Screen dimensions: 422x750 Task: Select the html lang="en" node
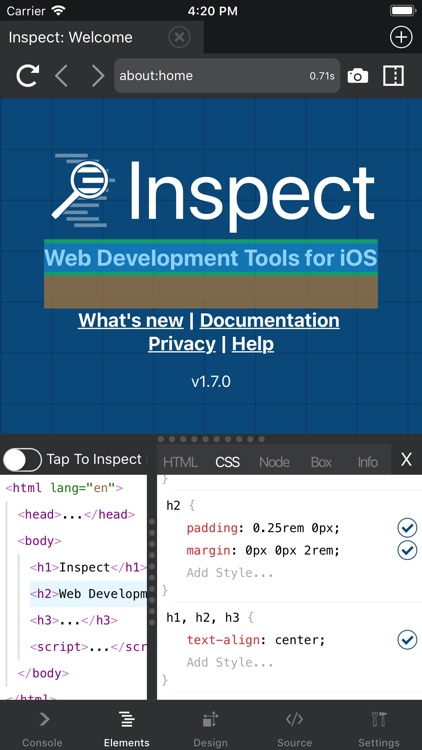[x=64, y=488]
